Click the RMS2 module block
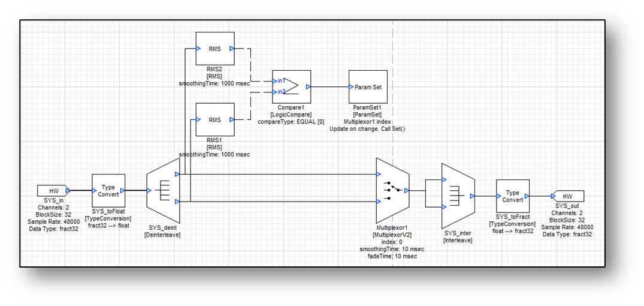This screenshot has height=306, width=644. (x=215, y=49)
